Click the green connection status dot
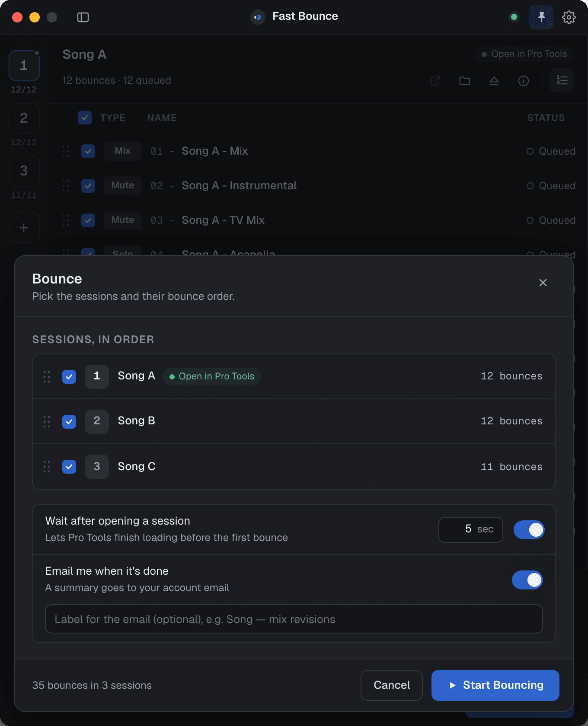588x726 pixels. [514, 17]
